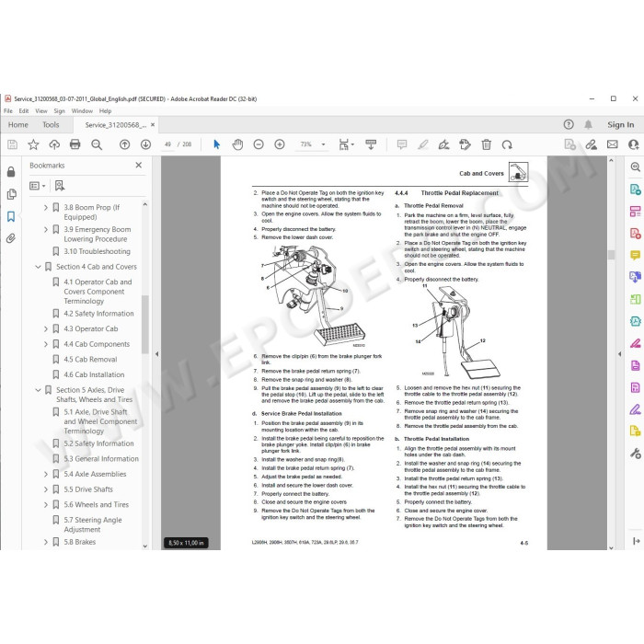Activate the hand pan tool

pos(237,144)
